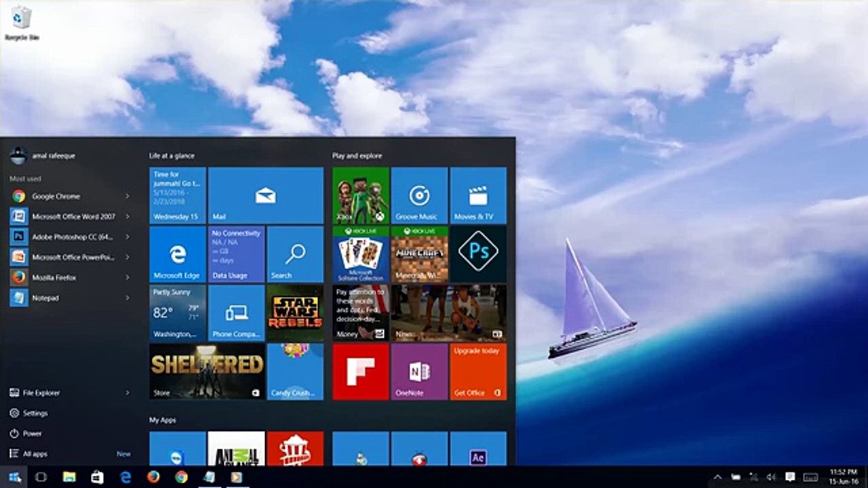The width and height of the screenshot is (868, 488).
Task: Expand the Word 2007 jump list arrow
Action: (127, 217)
